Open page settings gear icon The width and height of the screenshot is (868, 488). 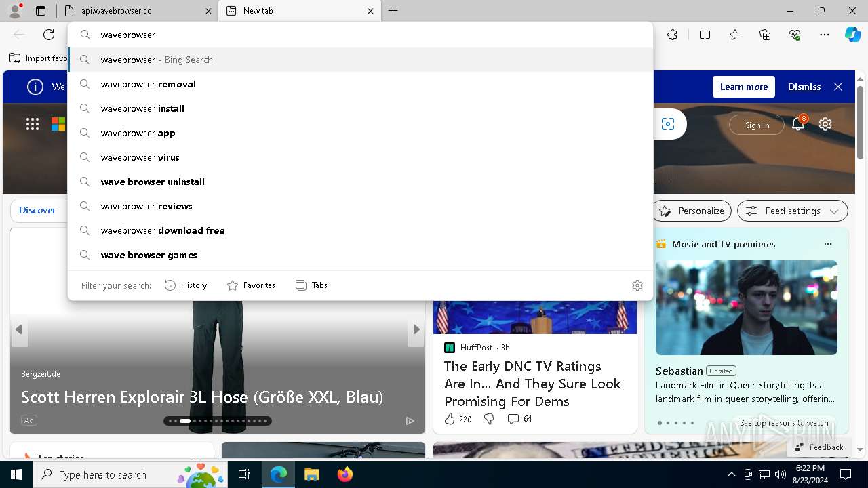pyautogui.click(x=825, y=124)
